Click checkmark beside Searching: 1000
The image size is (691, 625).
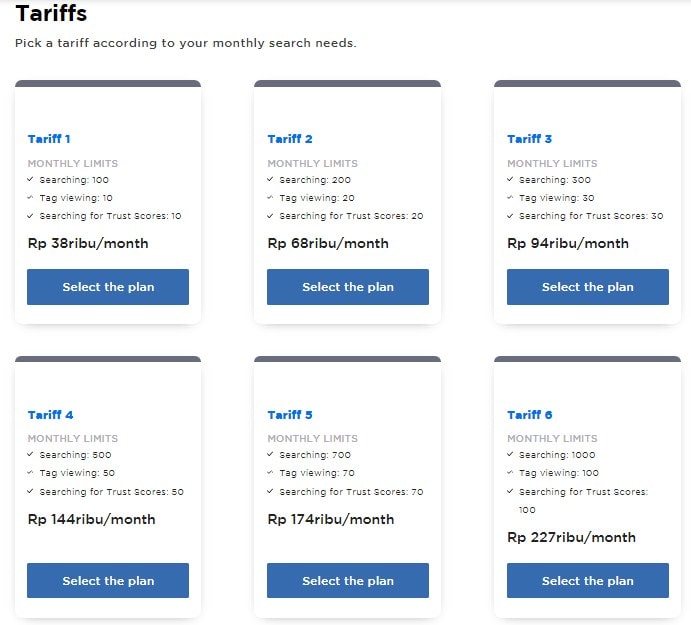510,454
